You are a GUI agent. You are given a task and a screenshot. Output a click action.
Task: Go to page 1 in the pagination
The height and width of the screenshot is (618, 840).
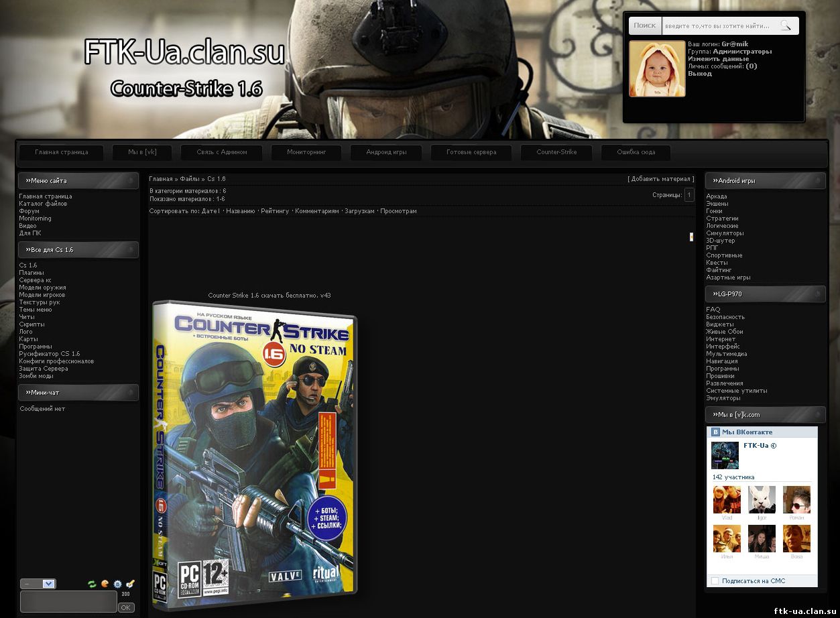689,195
